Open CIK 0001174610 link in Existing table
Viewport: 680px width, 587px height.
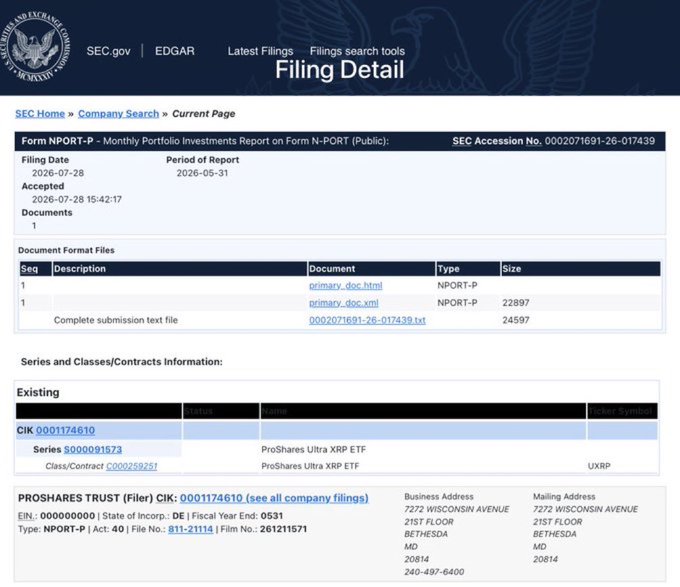point(65,430)
